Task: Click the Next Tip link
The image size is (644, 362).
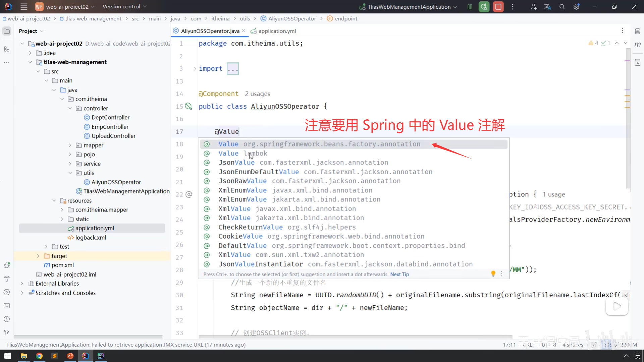Action: pos(399,274)
